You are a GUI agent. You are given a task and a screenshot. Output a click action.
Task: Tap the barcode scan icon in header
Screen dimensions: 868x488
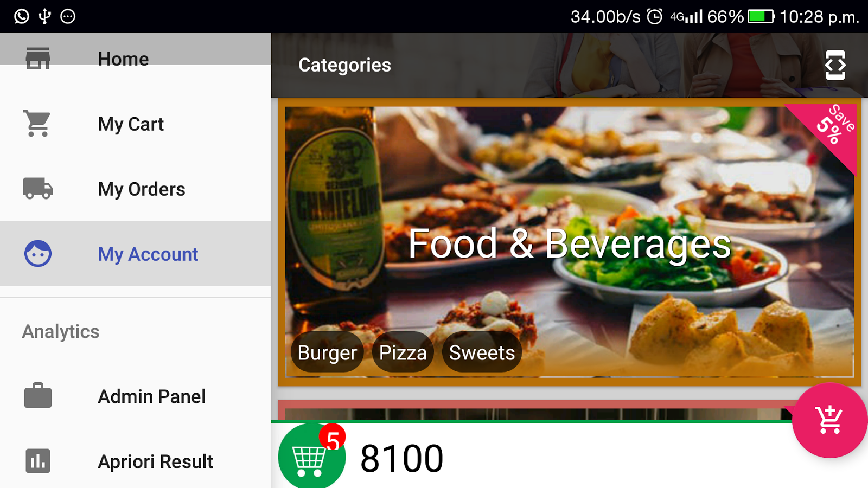click(x=835, y=65)
